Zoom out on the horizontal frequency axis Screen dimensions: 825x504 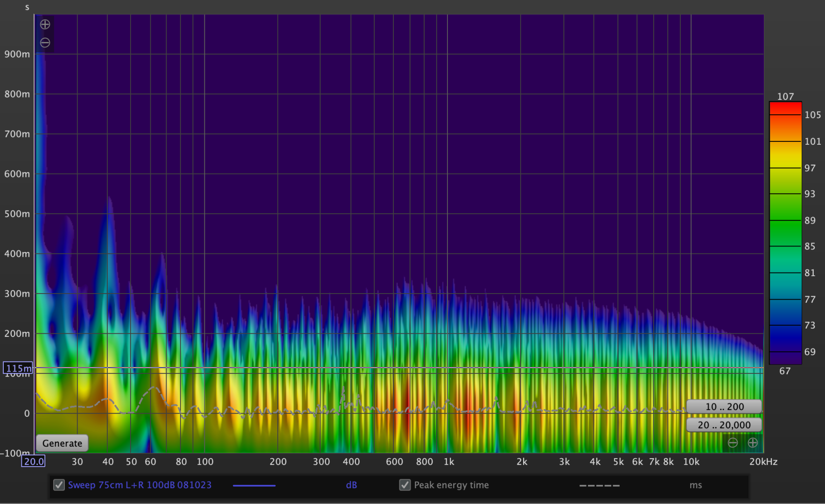pyautogui.click(x=733, y=442)
